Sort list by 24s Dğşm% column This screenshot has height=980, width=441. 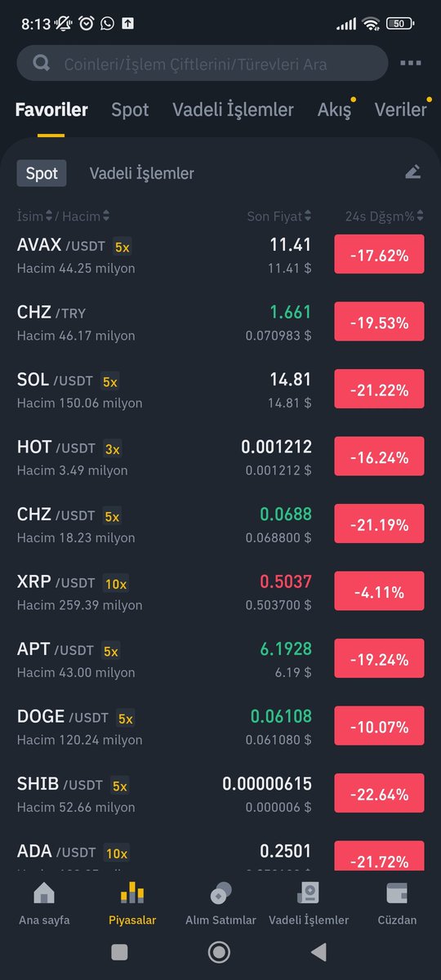(x=385, y=216)
